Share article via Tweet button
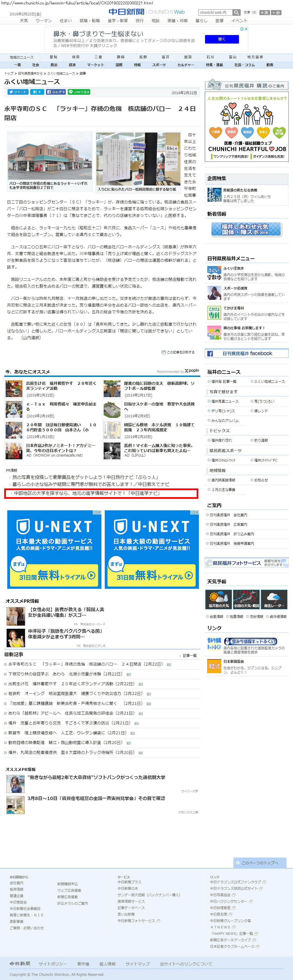293x980 pixels. (18, 92)
